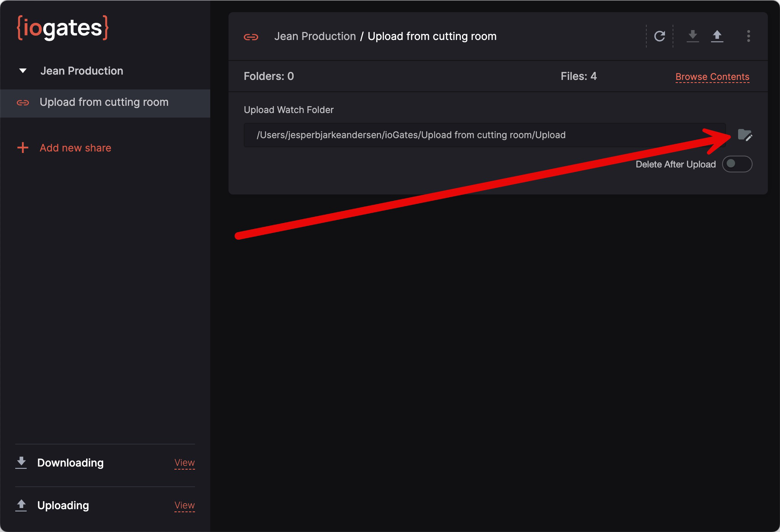780x532 pixels.
Task: Enable the Delete After Upload toggle
Action: click(x=737, y=164)
